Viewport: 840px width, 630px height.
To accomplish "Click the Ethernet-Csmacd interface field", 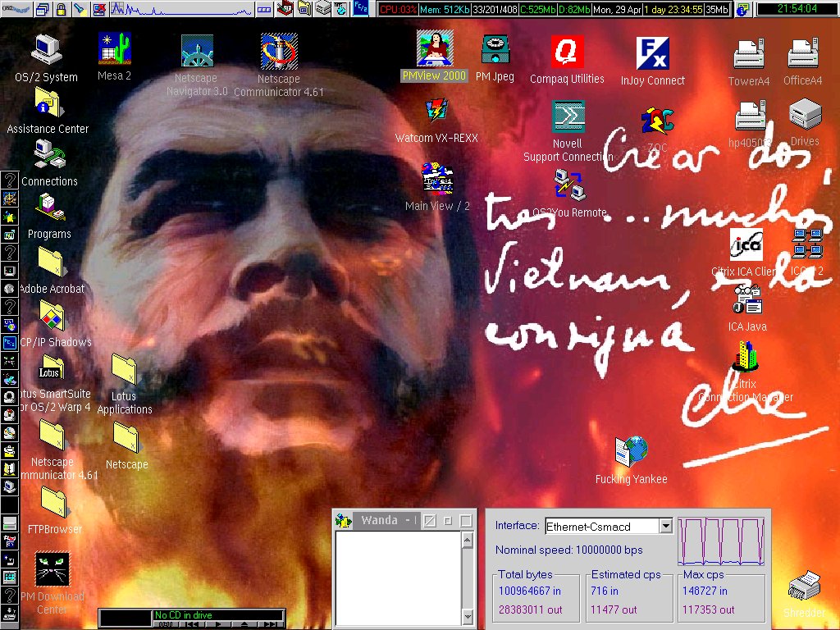I will click(601, 526).
